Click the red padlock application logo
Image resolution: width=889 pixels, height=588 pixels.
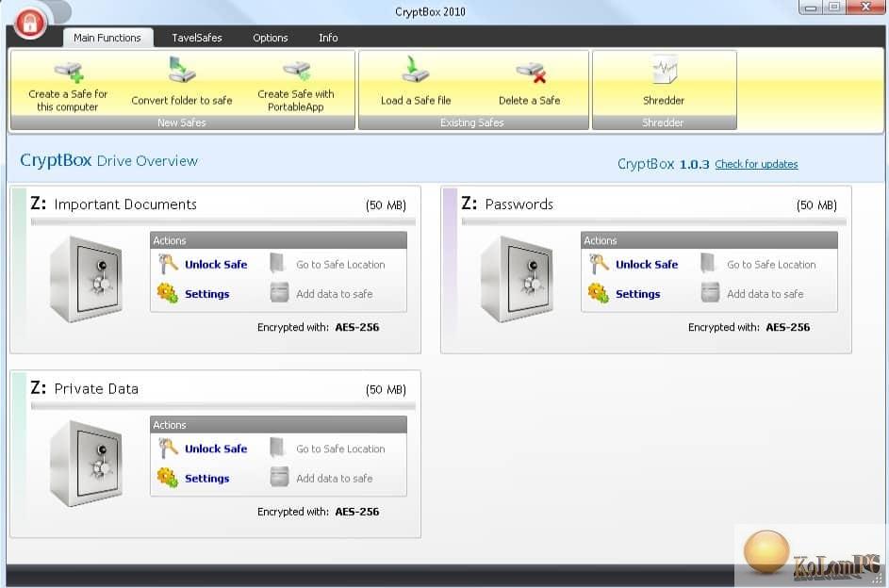[x=30, y=23]
